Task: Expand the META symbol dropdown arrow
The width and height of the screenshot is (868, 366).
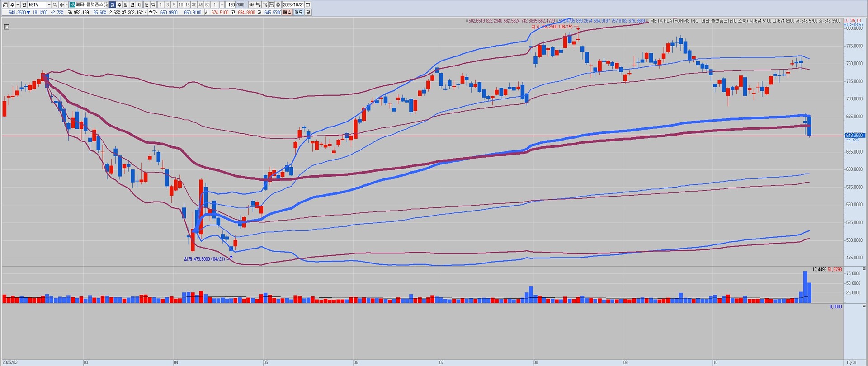Action: click(49, 5)
